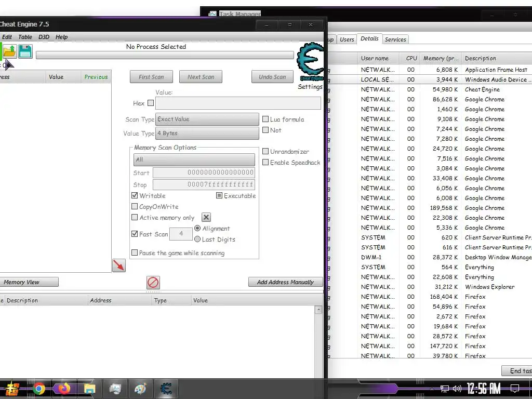The width and height of the screenshot is (532, 399).
Task: Select the Desktop Window Manager row
Action: click(x=430, y=257)
